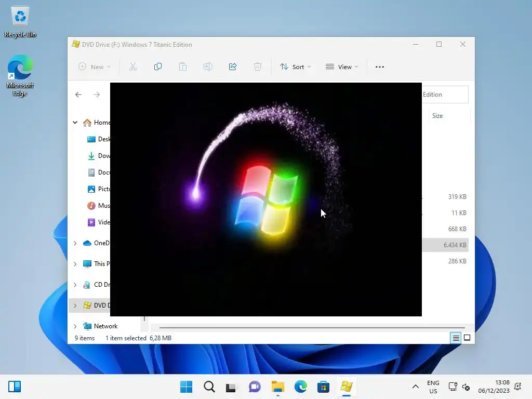Open the Downloads icon in sidebar
The height and width of the screenshot is (399, 532).
coord(91,156)
